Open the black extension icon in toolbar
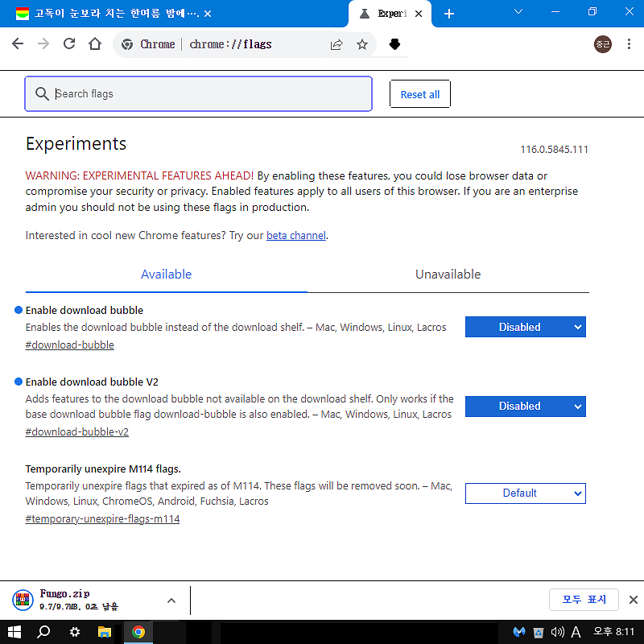Image resolution: width=644 pixels, height=644 pixels. point(394,44)
